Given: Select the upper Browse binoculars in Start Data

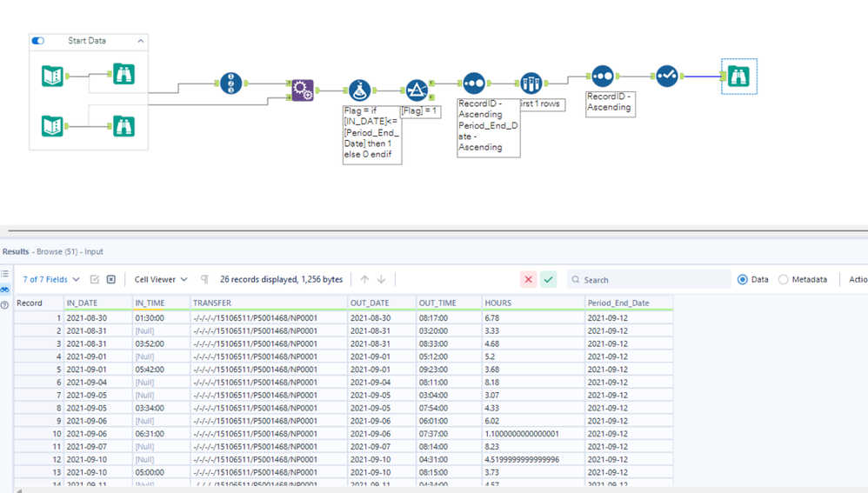Looking at the screenshot, I should (x=124, y=74).
